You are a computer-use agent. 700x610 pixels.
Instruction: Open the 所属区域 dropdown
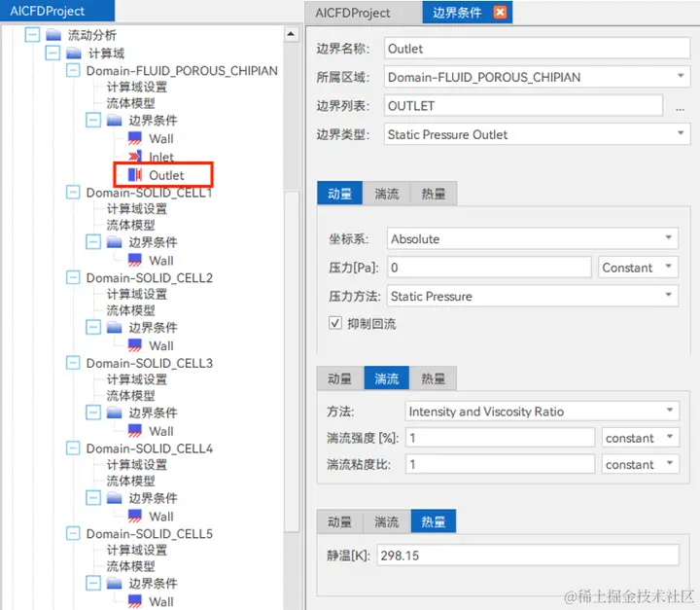coord(681,77)
